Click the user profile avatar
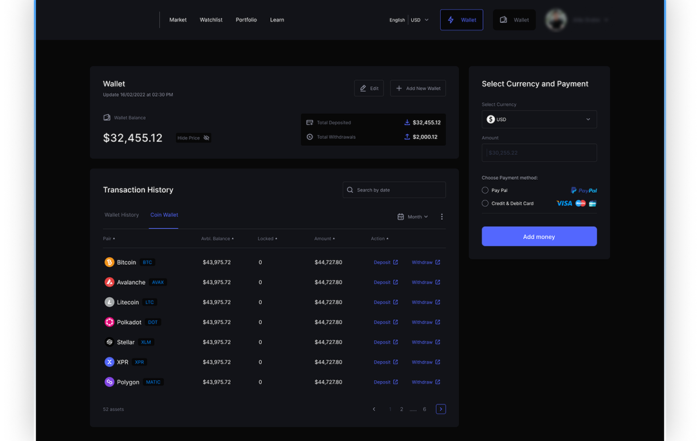Screen dimensions: 700x441 point(557,19)
